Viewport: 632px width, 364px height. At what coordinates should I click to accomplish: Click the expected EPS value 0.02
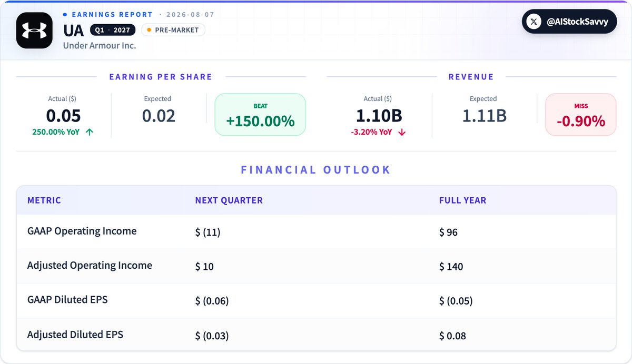click(x=159, y=116)
